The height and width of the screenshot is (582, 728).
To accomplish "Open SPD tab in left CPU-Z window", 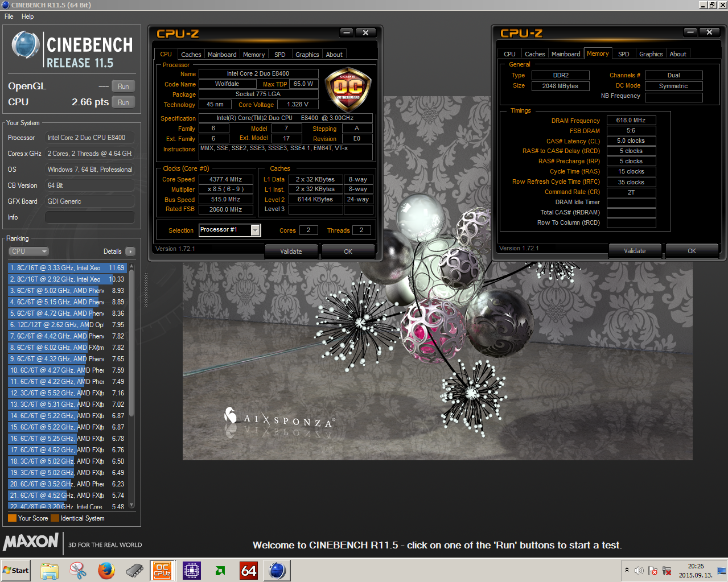I will coord(279,55).
